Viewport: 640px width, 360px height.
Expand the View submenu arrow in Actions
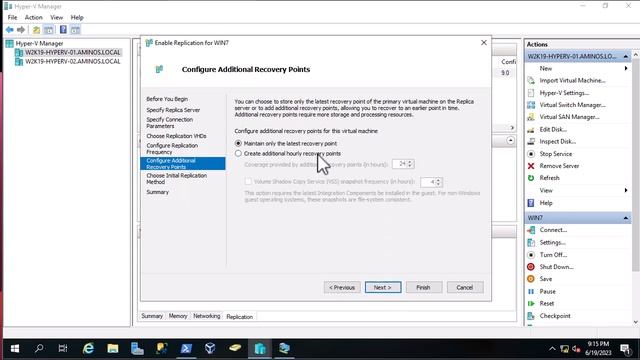pyautogui.click(x=626, y=190)
